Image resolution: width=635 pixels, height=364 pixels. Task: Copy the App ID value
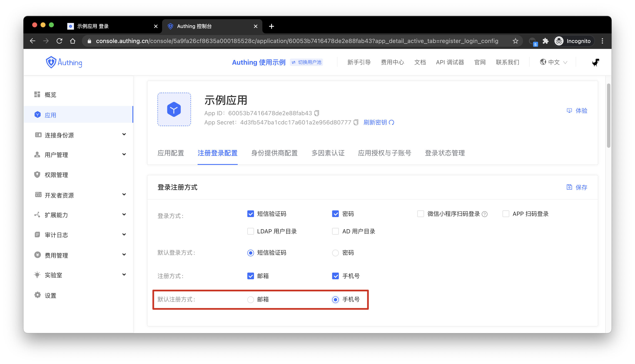[x=317, y=113]
